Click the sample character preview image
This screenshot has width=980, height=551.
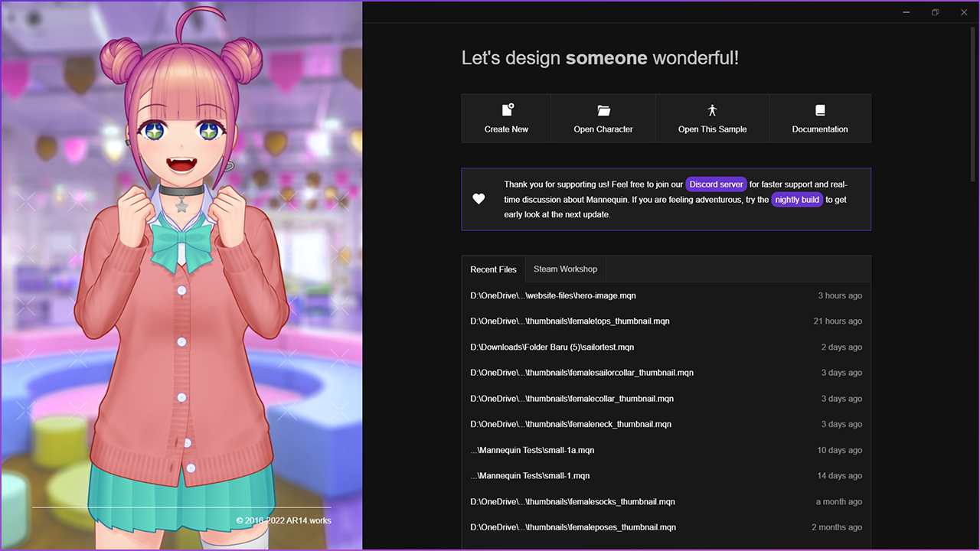click(x=181, y=275)
